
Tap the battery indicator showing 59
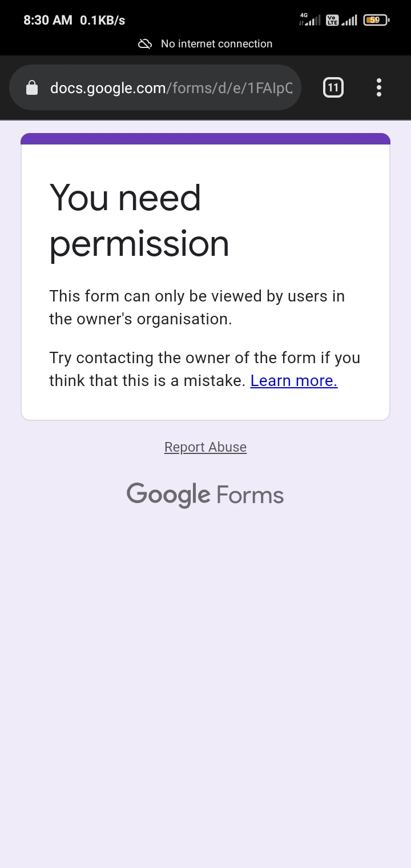pos(375,19)
